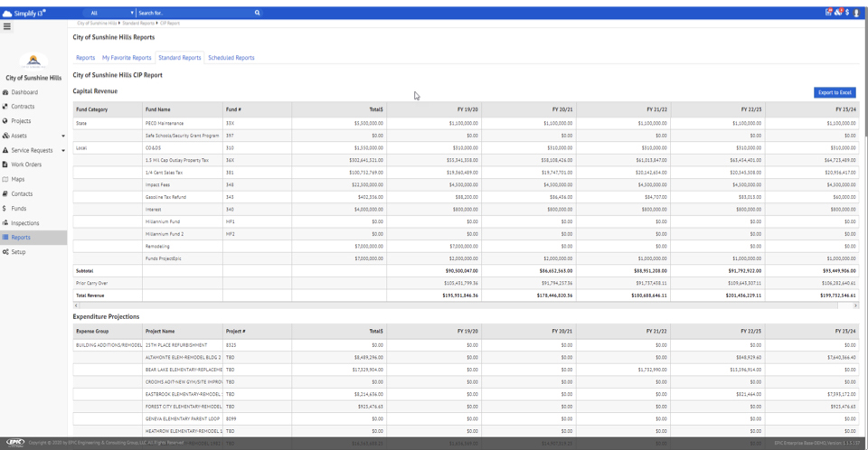Click the search magnifier icon
The height and width of the screenshot is (450, 868).
pyautogui.click(x=257, y=13)
